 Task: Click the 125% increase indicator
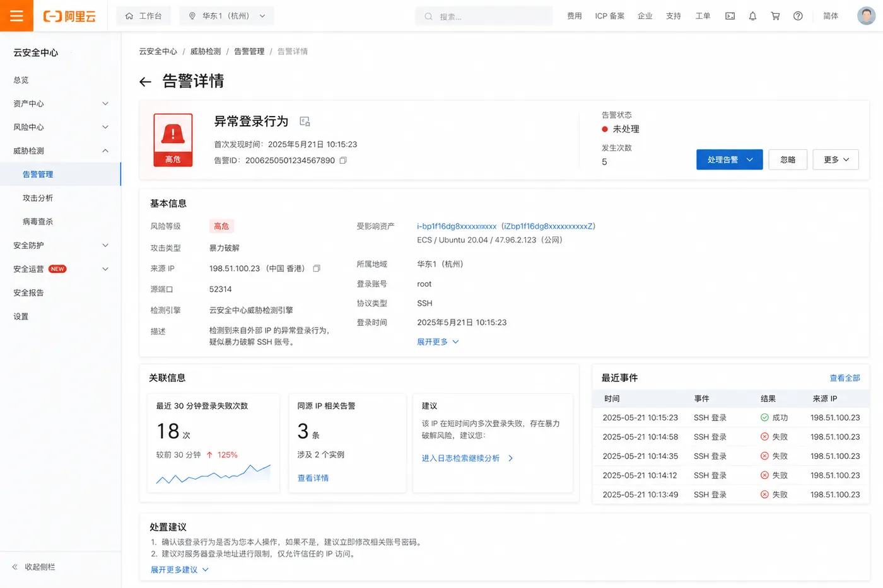point(222,455)
